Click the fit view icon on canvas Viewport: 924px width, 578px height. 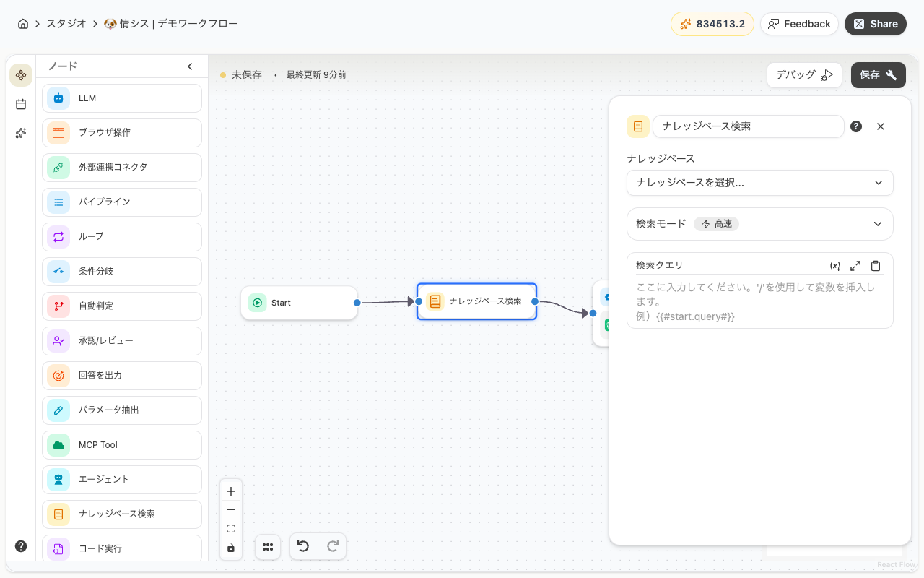[231, 529]
